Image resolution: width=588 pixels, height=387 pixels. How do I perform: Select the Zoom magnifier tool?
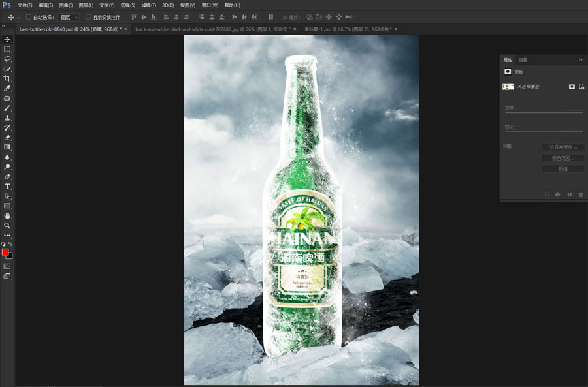tap(7, 226)
